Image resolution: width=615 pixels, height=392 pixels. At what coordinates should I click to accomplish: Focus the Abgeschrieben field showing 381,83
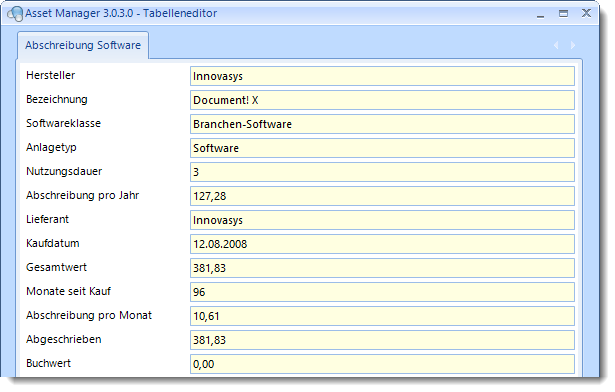point(382,340)
